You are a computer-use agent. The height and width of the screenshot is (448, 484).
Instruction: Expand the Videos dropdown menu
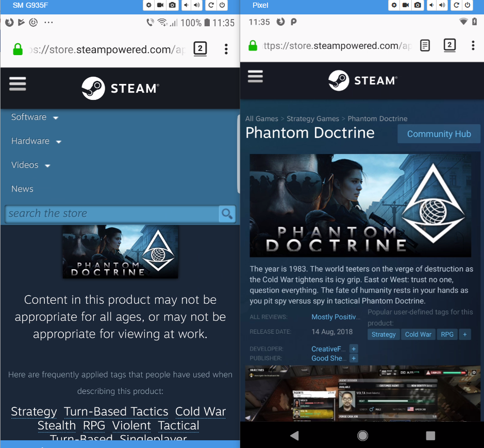pyautogui.click(x=30, y=165)
